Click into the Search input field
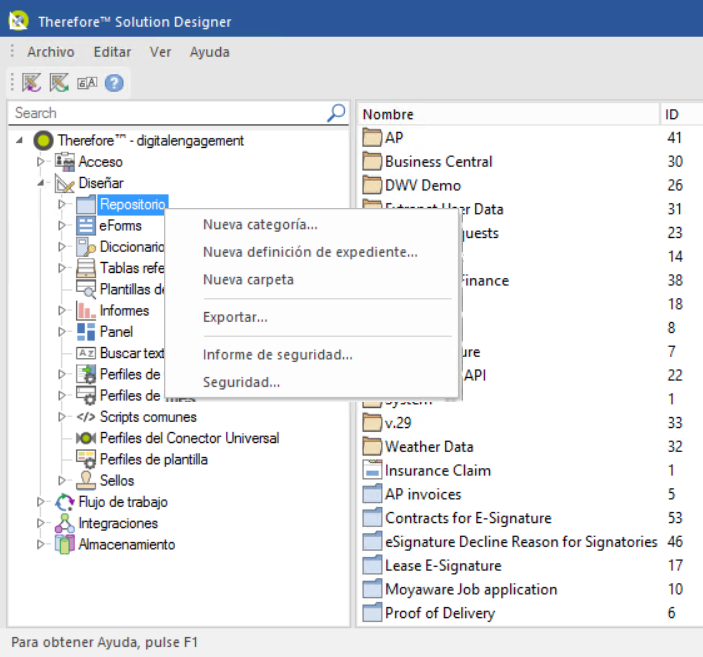Screen dimensions: 703x657 click(x=168, y=113)
